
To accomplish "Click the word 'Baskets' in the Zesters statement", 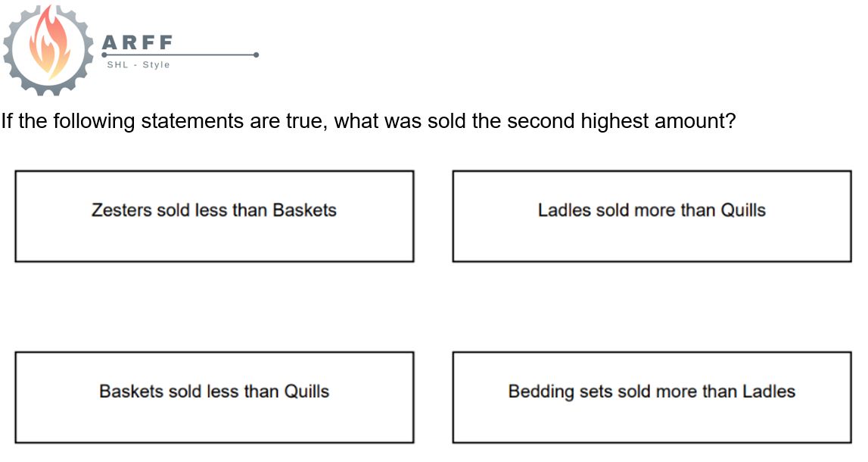I will point(304,210).
